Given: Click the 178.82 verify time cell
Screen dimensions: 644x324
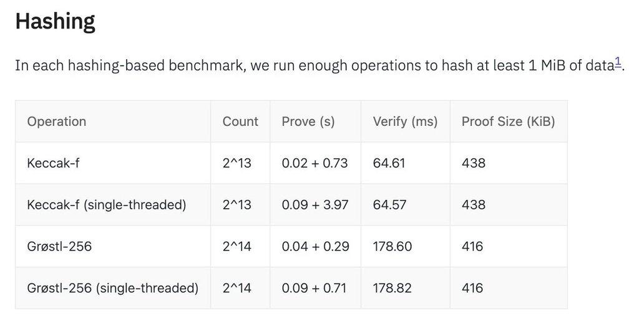Looking at the screenshot, I should click(393, 288).
